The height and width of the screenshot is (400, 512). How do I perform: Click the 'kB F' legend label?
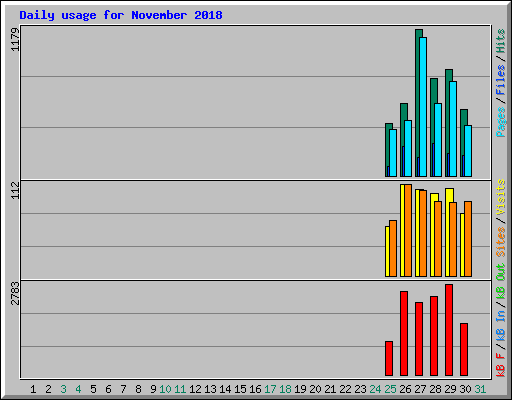click(x=501, y=365)
